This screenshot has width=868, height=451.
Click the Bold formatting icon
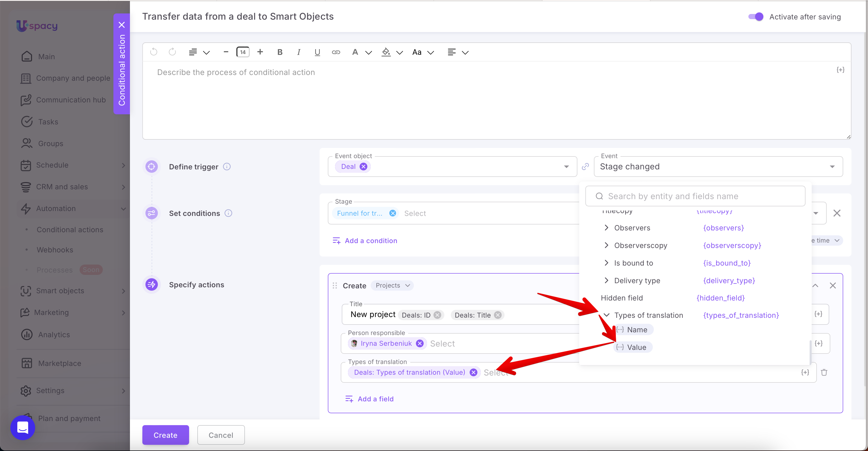[280, 52]
